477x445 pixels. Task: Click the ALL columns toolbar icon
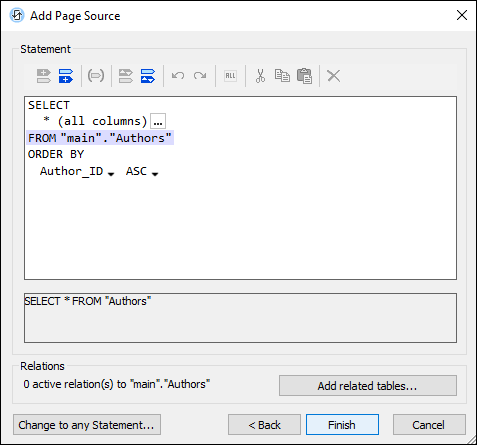pos(230,76)
